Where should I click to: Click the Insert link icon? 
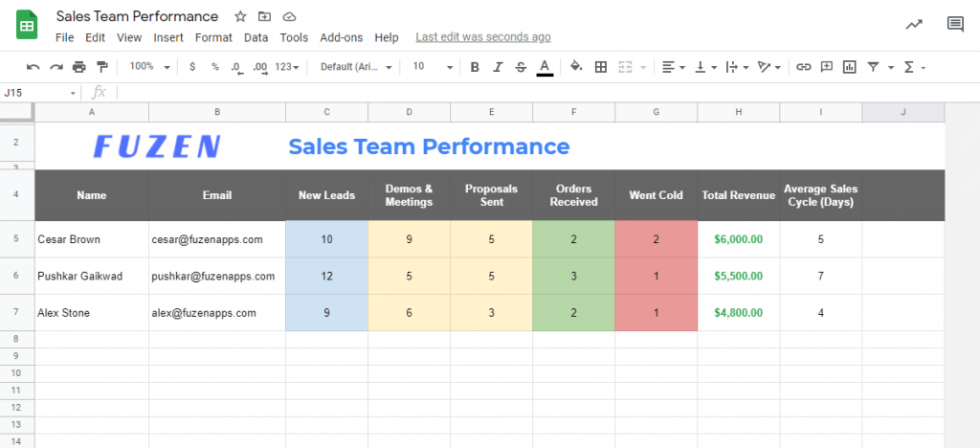tap(804, 67)
